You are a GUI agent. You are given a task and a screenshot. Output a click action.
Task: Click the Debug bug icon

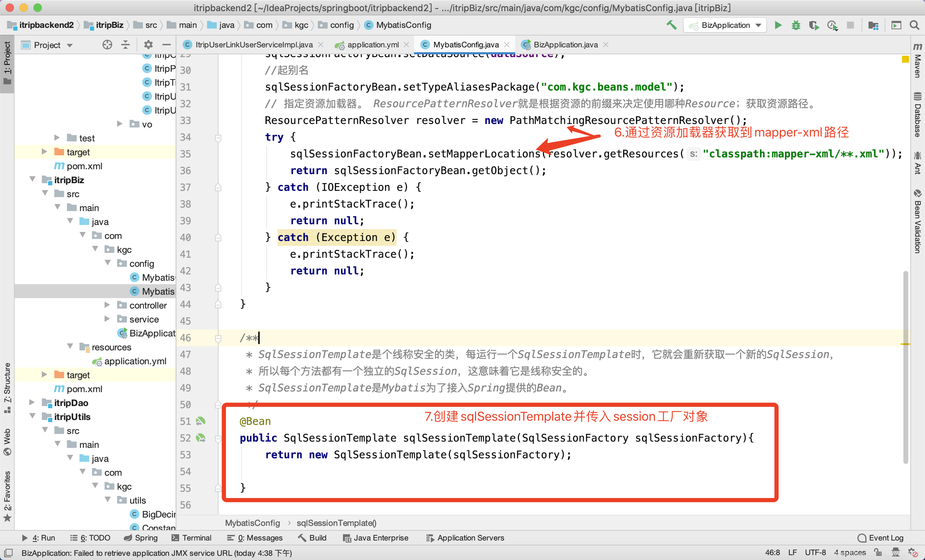[796, 25]
